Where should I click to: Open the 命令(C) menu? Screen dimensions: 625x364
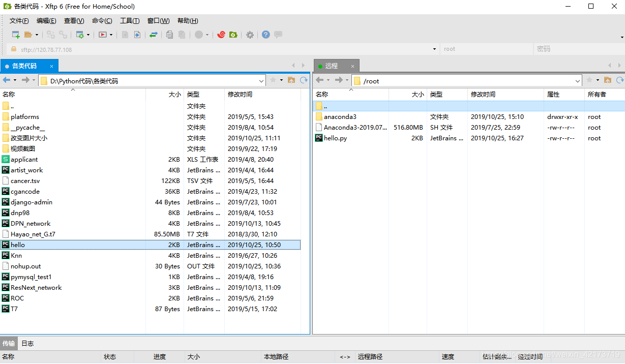(102, 21)
